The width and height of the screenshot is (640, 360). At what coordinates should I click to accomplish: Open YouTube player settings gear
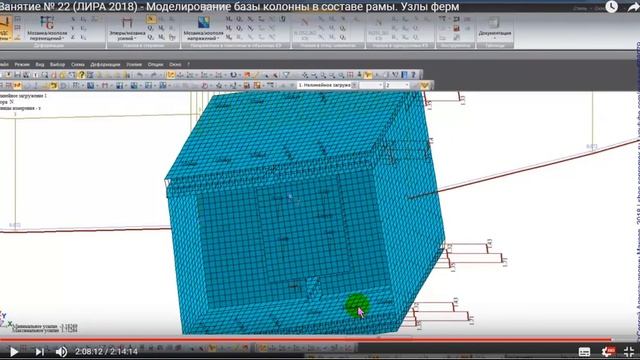pos(608,351)
